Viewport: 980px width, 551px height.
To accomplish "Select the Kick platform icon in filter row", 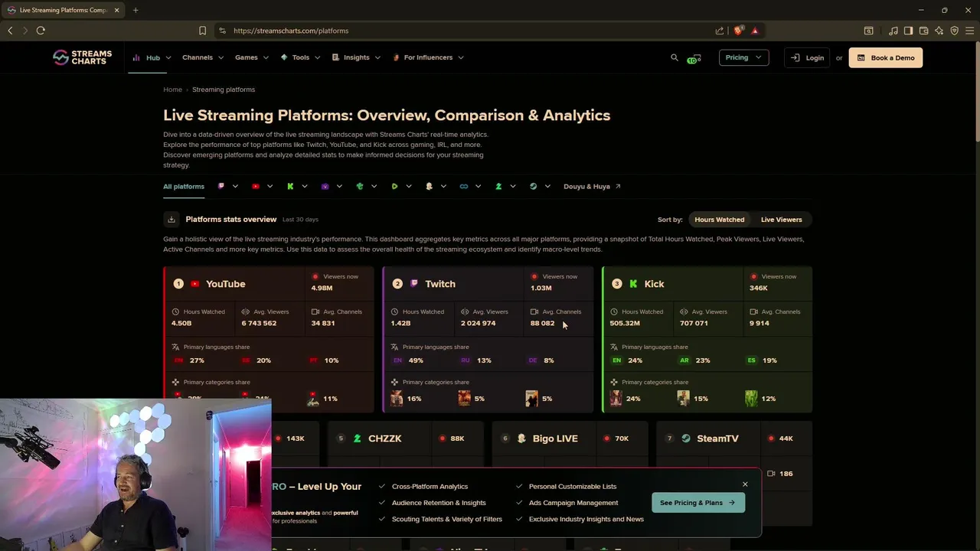I will click(290, 186).
